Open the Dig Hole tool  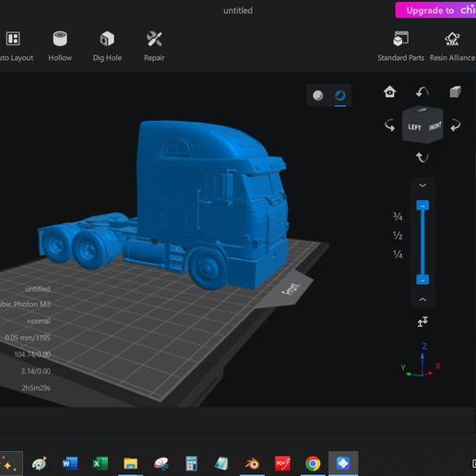point(107,46)
